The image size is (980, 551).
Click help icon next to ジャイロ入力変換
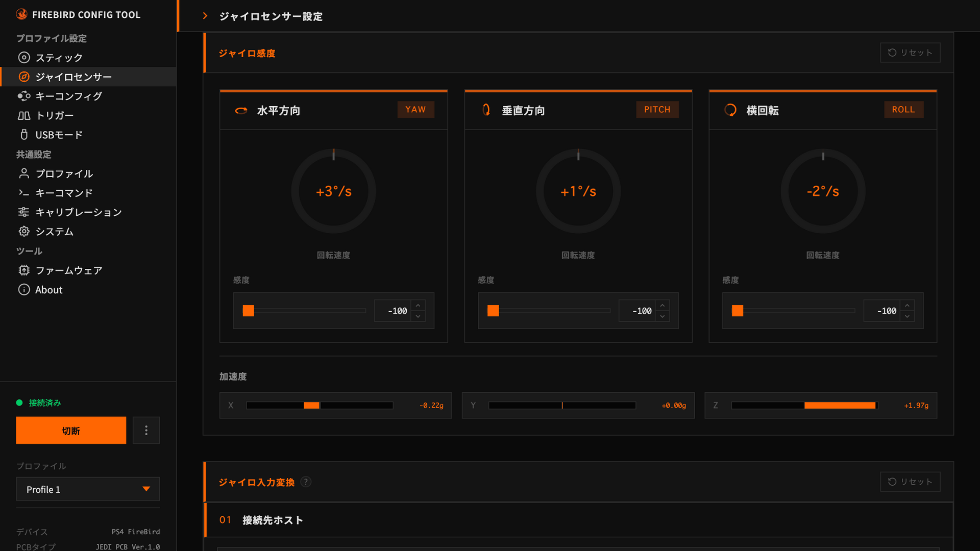[306, 482]
